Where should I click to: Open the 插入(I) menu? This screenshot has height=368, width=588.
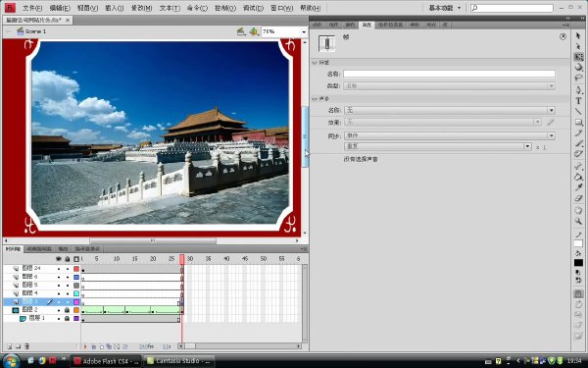115,8
